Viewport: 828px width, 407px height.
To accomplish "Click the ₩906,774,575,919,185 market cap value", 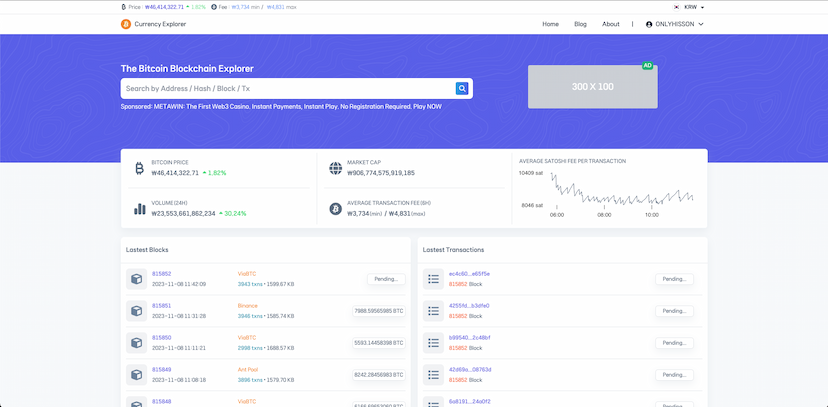I will [x=381, y=173].
